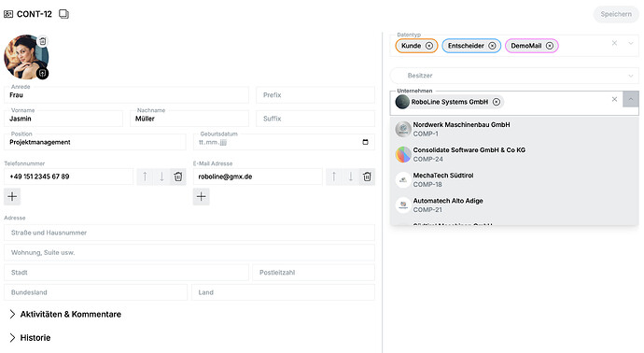Collapse the Unternehmen dropdown list
This screenshot has height=353, width=644.
click(631, 99)
